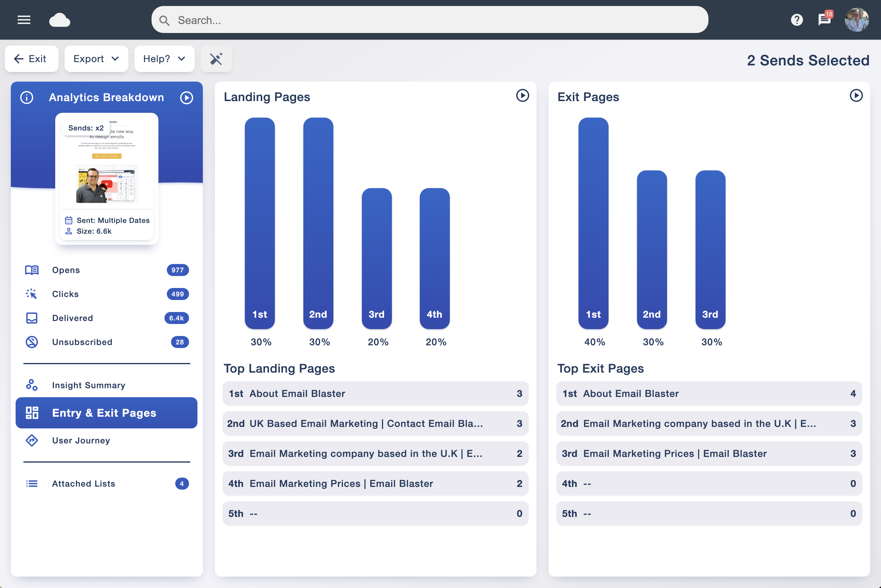Screen dimensions: 881x588
Task: Play the Landing Pages tutorial video
Action: [x=522, y=96]
